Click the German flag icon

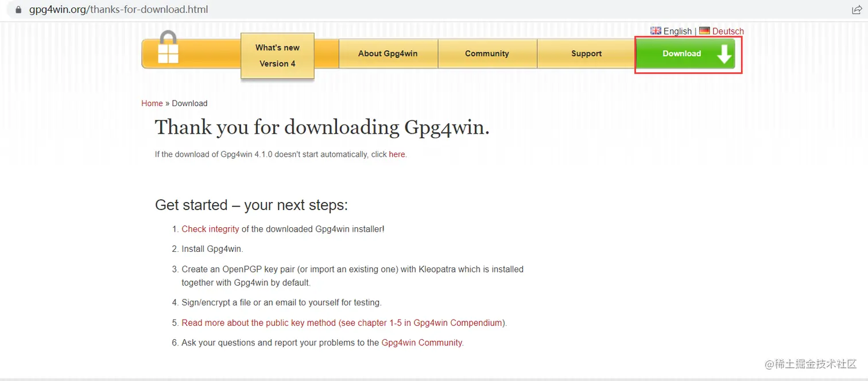(x=704, y=31)
